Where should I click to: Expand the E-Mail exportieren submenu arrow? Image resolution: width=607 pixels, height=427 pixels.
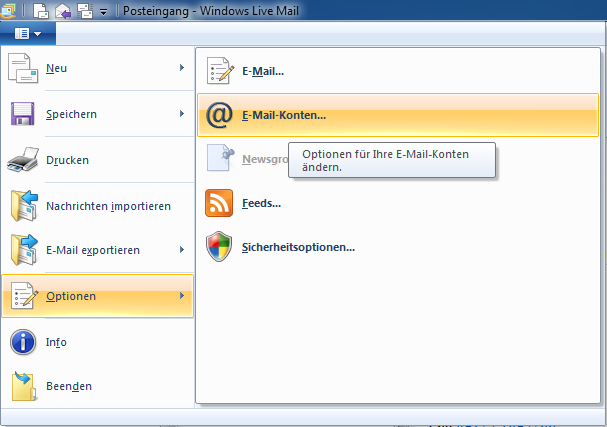(182, 250)
